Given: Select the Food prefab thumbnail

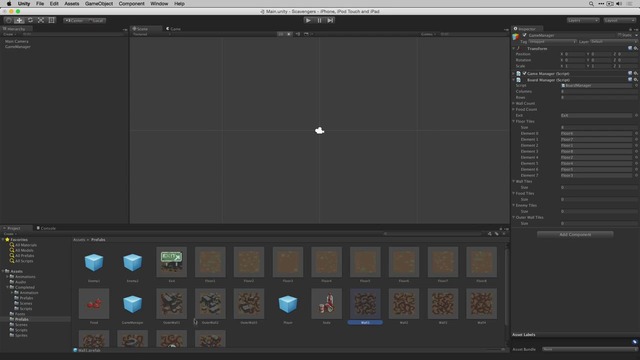Looking at the screenshot, I should 94,304.
